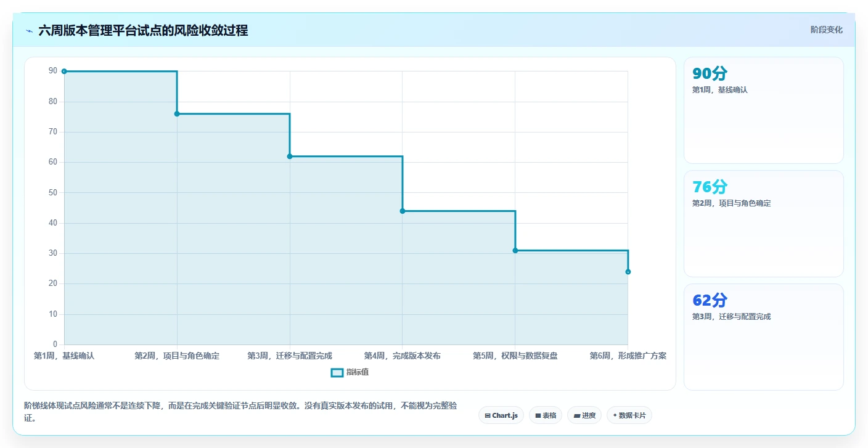Viewport: 868px width, 448px height.
Task: Click the y-axis tick label 50
Action: point(53,193)
